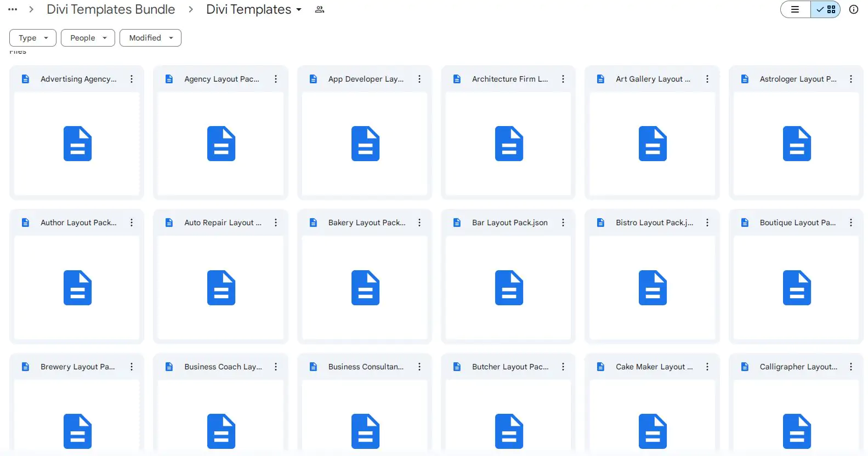Expand the Type filter dropdown
The image size is (868, 456).
pos(33,38)
